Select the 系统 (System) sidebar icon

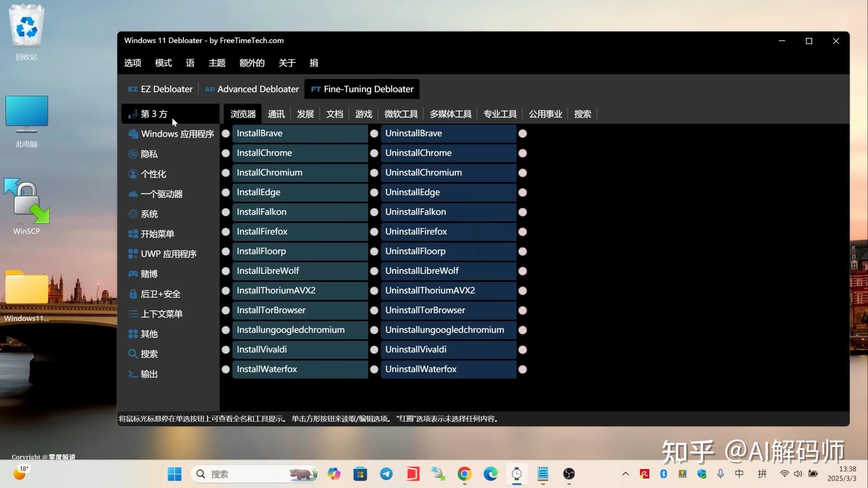click(x=149, y=214)
